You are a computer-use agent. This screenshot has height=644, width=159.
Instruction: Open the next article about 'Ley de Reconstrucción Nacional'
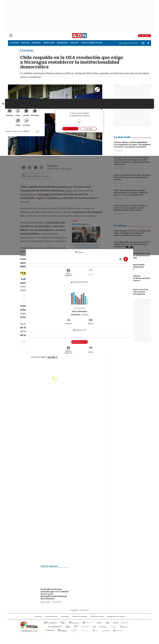(x=55, y=594)
